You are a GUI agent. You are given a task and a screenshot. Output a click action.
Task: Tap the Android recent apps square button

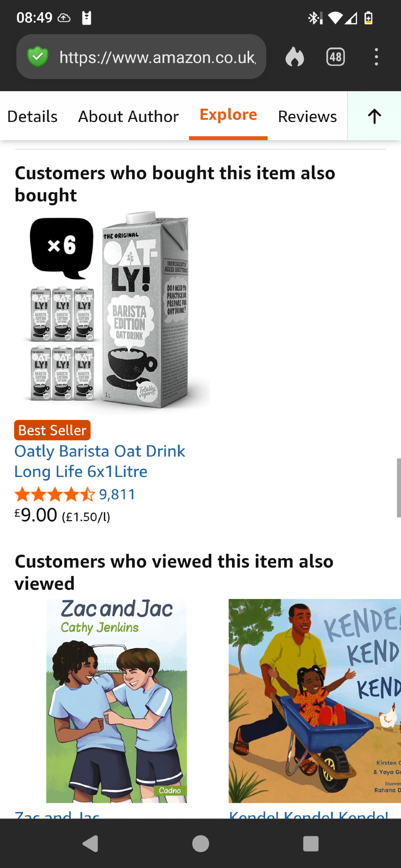coord(311,844)
